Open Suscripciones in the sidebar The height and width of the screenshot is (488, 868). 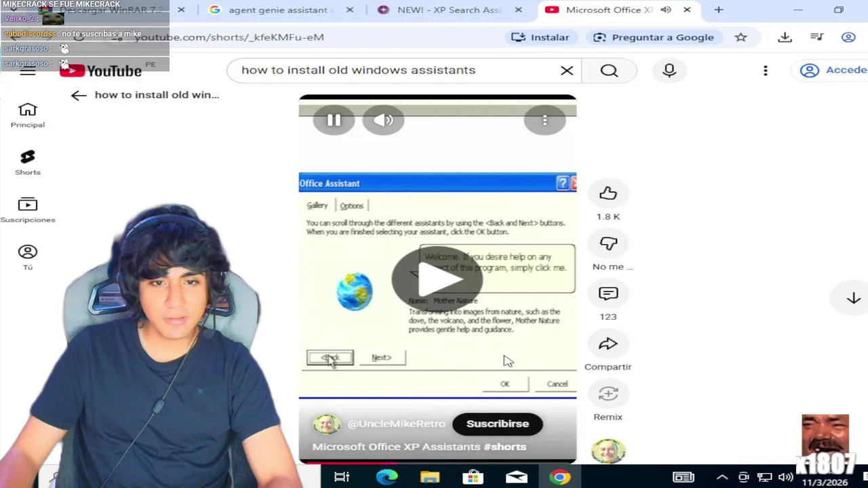(x=28, y=210)
